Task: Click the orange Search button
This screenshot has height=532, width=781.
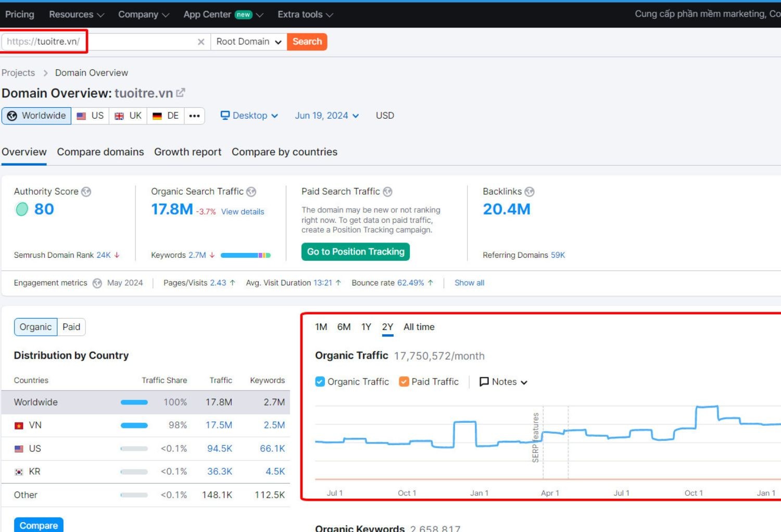Action: [x=307, y=42]
